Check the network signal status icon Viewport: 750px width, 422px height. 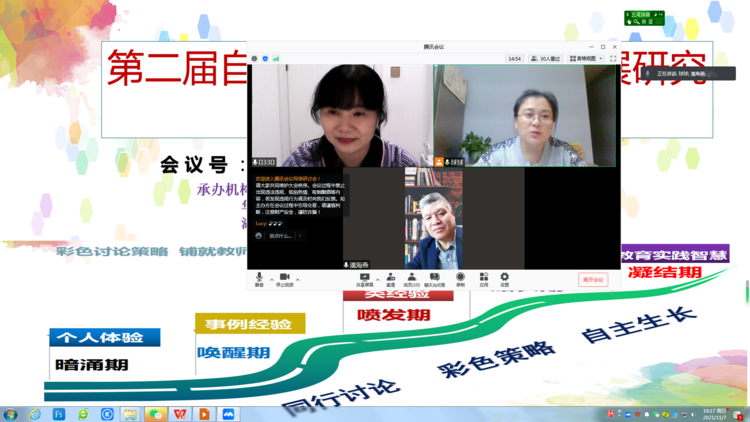point(276,59)
